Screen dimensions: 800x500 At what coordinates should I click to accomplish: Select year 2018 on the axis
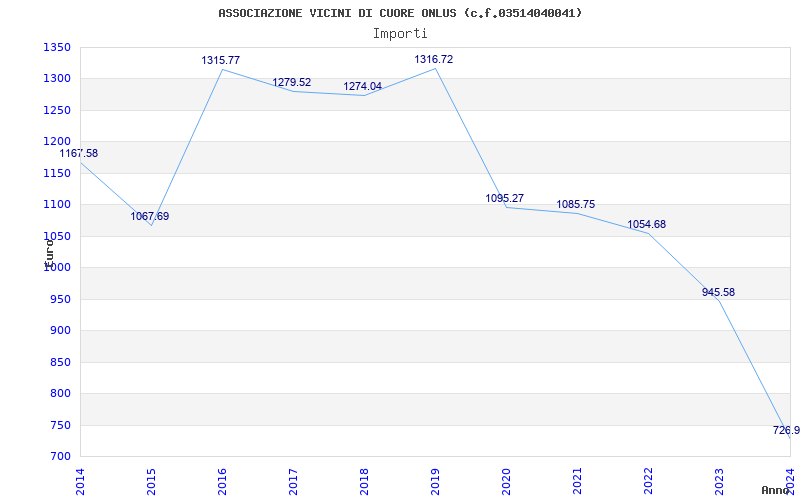pos(364,481)
